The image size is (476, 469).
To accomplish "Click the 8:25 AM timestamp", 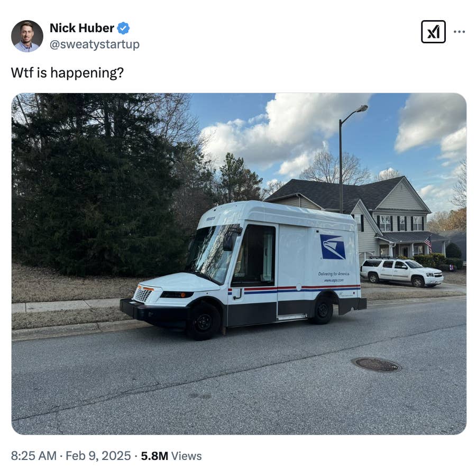I will click(34, 456).
